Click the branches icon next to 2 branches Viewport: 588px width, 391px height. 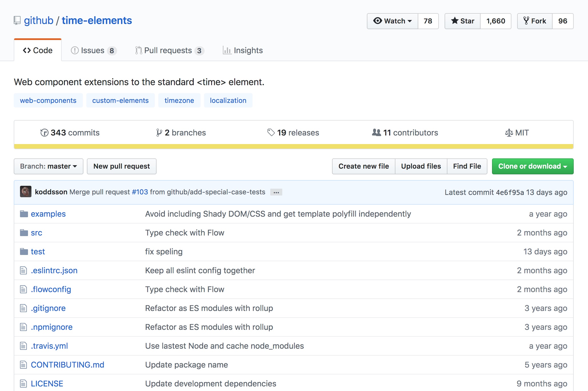pos(159,133)
